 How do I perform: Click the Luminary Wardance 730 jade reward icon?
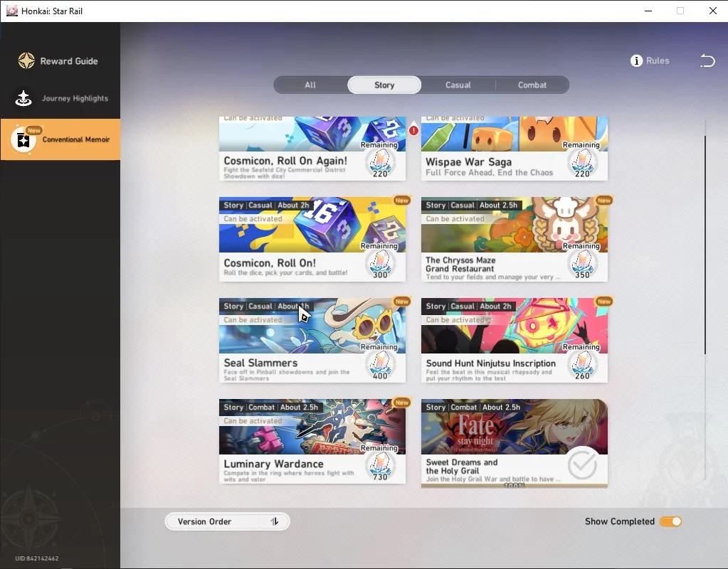point(380,467)
